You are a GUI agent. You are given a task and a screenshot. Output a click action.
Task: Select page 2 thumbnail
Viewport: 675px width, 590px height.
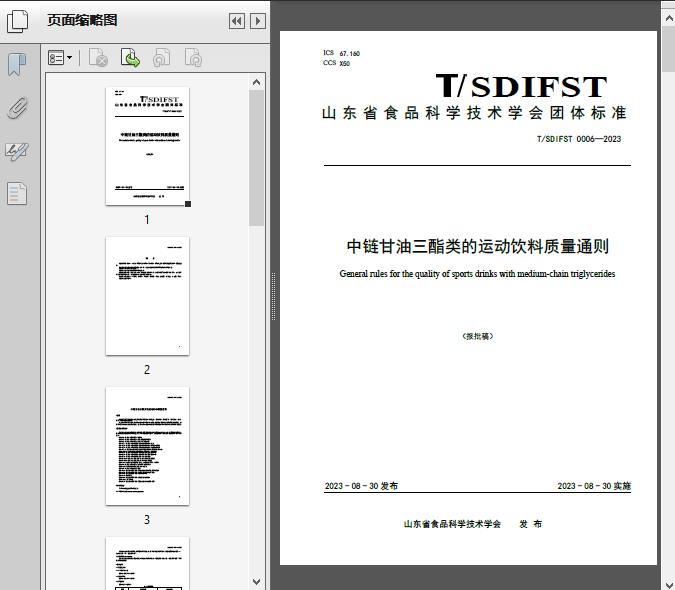(147, 296)
